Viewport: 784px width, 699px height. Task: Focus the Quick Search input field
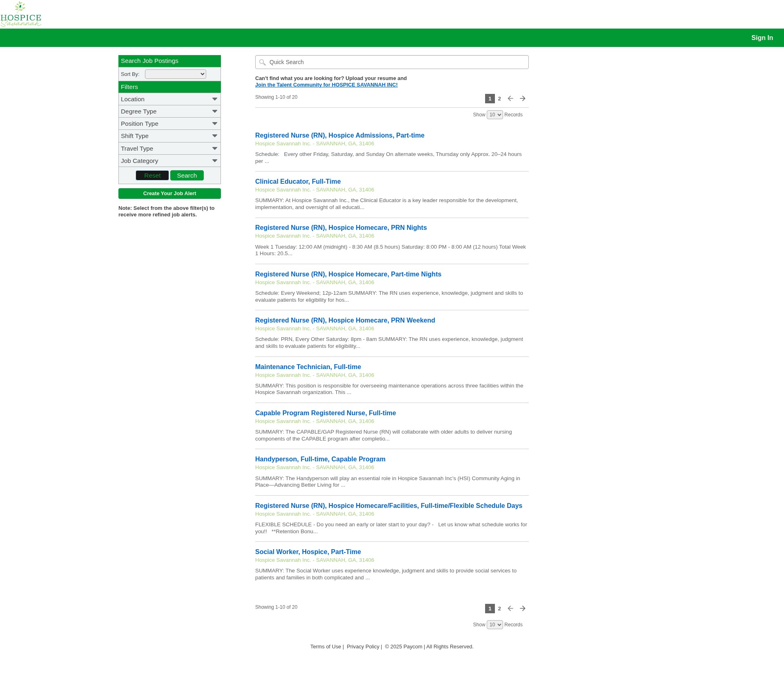click(392, 62)
